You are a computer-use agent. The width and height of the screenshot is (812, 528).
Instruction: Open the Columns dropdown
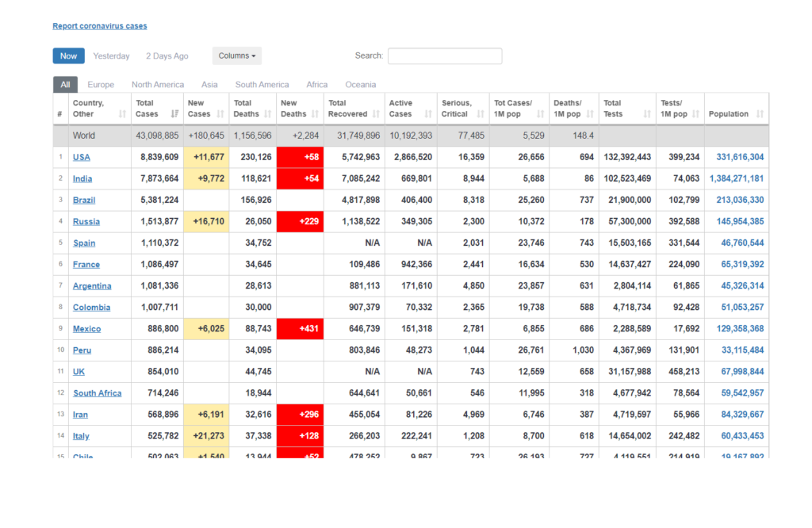coord(236,56)
